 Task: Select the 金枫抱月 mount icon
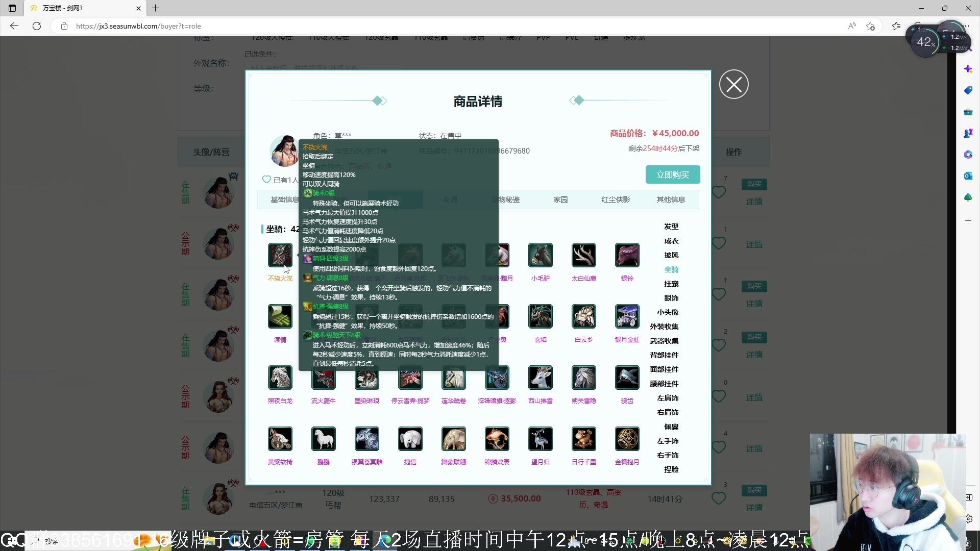[x=627, y=439]
